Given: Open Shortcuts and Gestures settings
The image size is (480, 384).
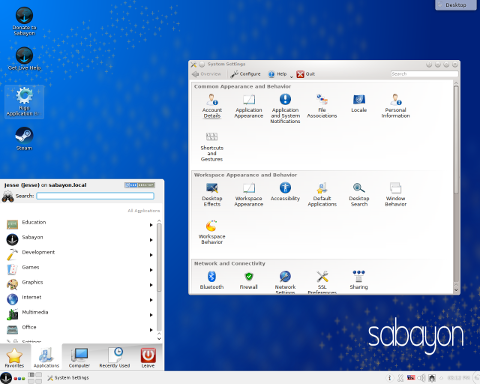Looking at the screenshot, I should (x=212, y=147).
